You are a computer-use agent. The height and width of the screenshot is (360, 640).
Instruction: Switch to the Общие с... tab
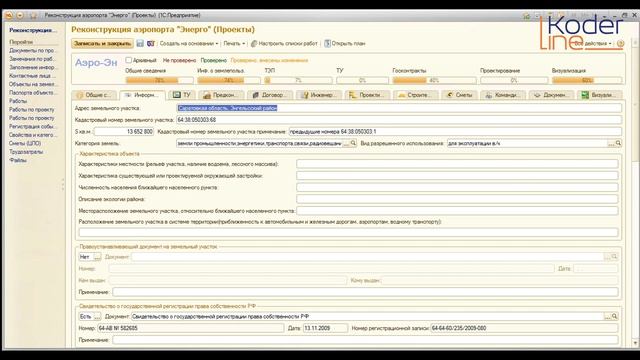(x=95, y=95)
